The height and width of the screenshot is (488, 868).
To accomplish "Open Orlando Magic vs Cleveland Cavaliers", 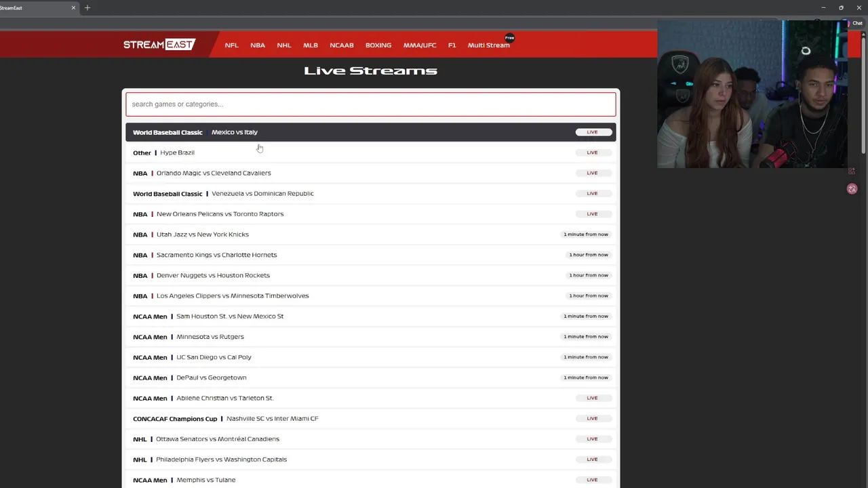I will pyautogui.click(x=371, y=173).
